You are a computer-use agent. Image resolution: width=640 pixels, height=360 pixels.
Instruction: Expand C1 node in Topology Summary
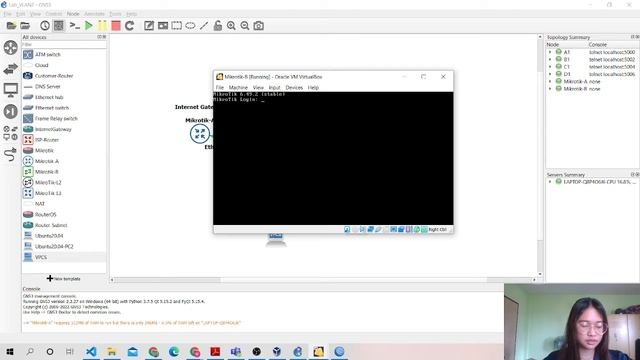coord(550,67)
